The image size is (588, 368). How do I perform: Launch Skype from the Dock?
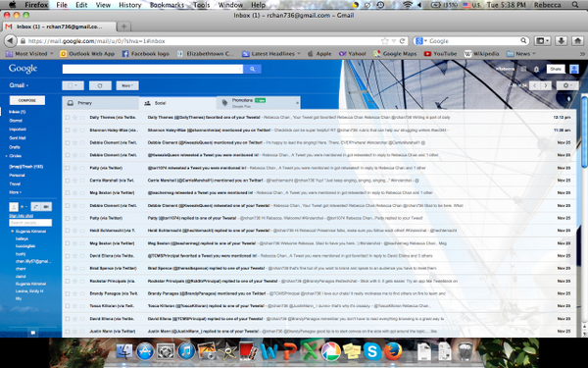(372, 351)
